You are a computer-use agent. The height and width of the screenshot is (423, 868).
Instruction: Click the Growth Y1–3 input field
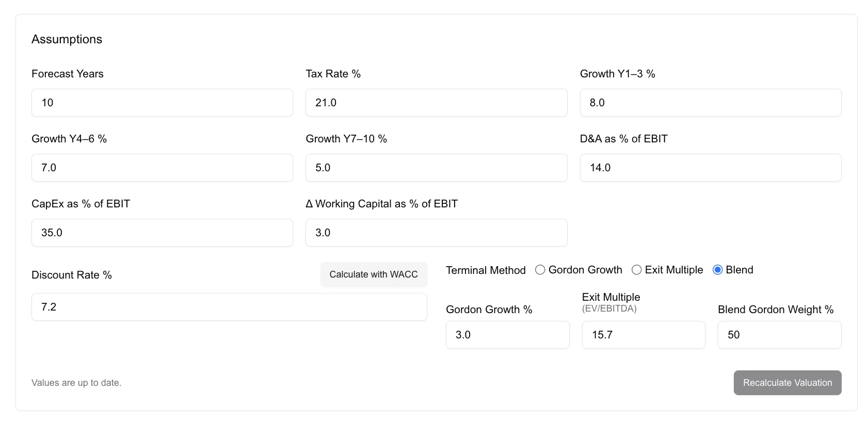(x=711, y=103)
